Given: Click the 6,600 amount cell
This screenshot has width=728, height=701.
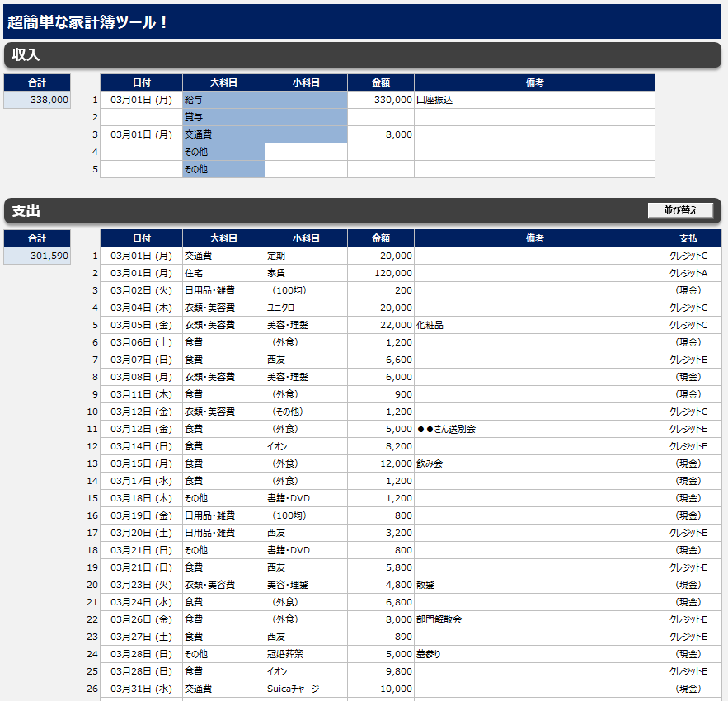Looking at the screenshot, I should pyautogui.click(x=381, y=360).
